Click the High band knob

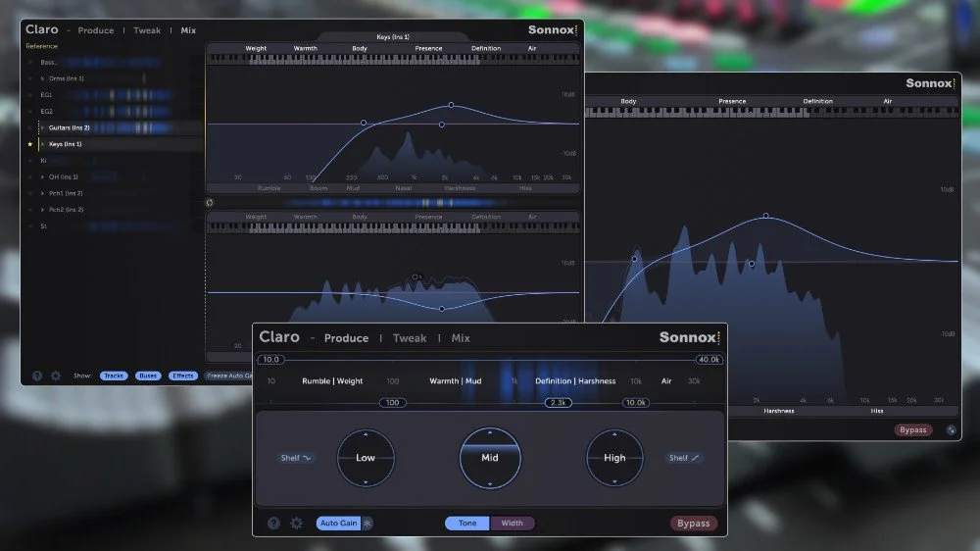pyautogui.click(x=614, y=458)
